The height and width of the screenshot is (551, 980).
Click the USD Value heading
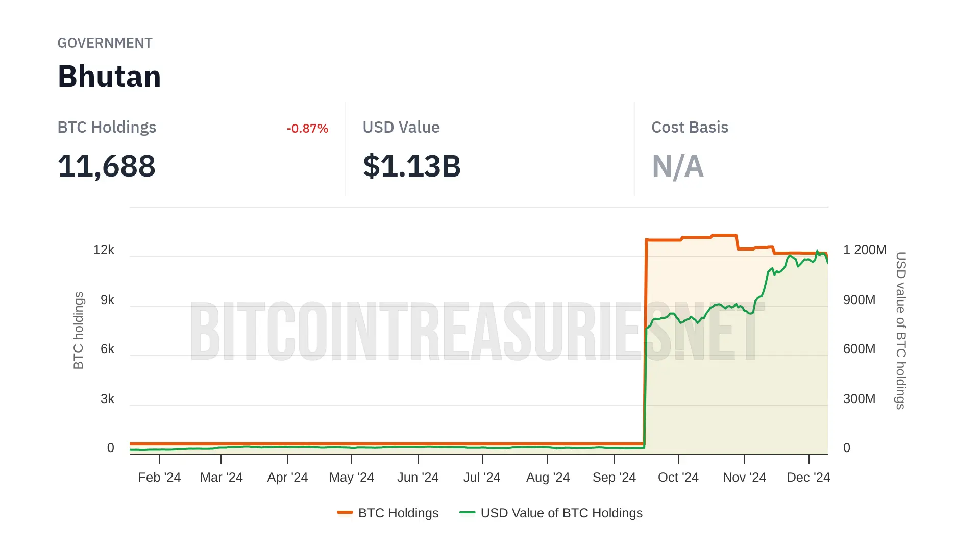coord(401,128)
